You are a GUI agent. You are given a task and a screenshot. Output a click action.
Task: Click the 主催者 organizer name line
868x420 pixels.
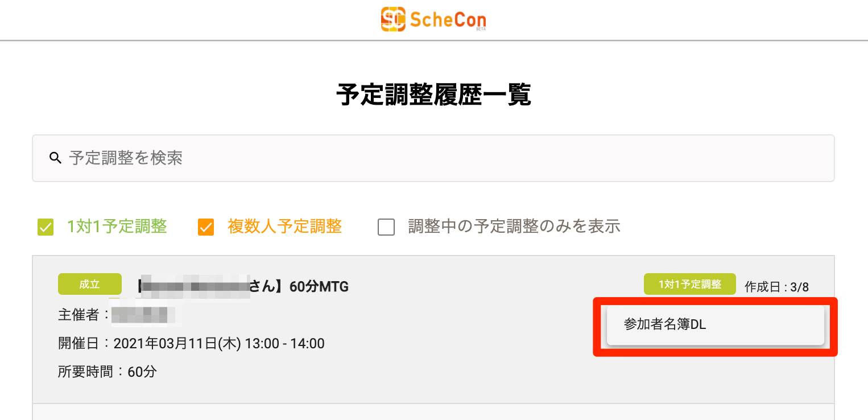click(x=114, y=315)
